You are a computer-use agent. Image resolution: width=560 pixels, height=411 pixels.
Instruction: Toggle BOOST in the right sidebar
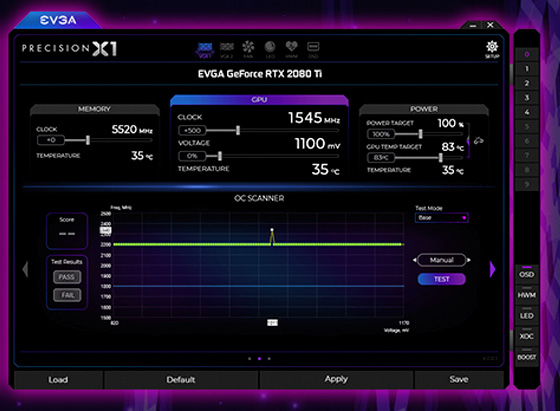[x=527, y=357]
